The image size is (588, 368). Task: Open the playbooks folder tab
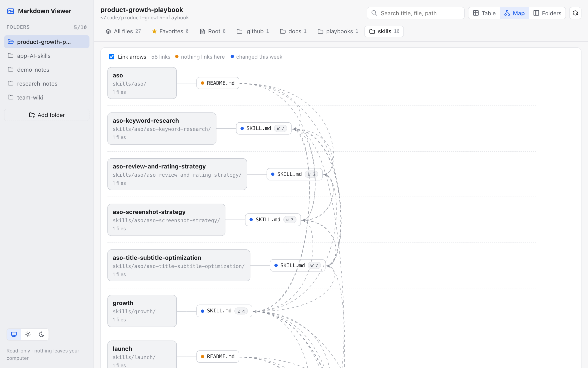point(338,31)
